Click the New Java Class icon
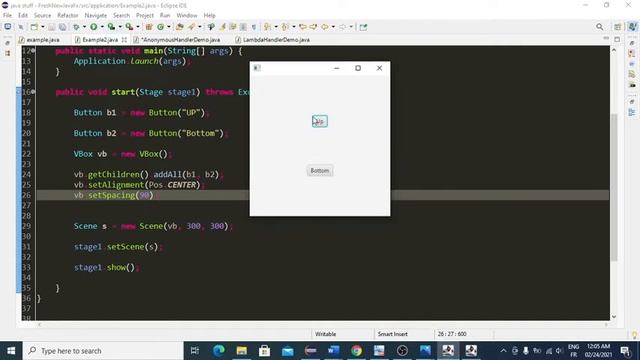Viewport: 640px width, 360px height. tap(161, 27)
